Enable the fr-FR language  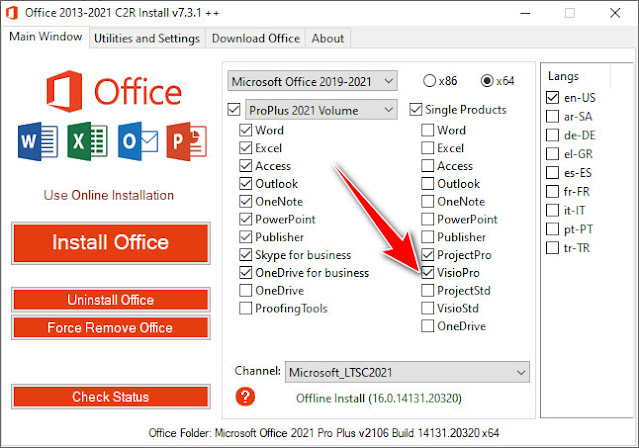[x=552, y=191]
